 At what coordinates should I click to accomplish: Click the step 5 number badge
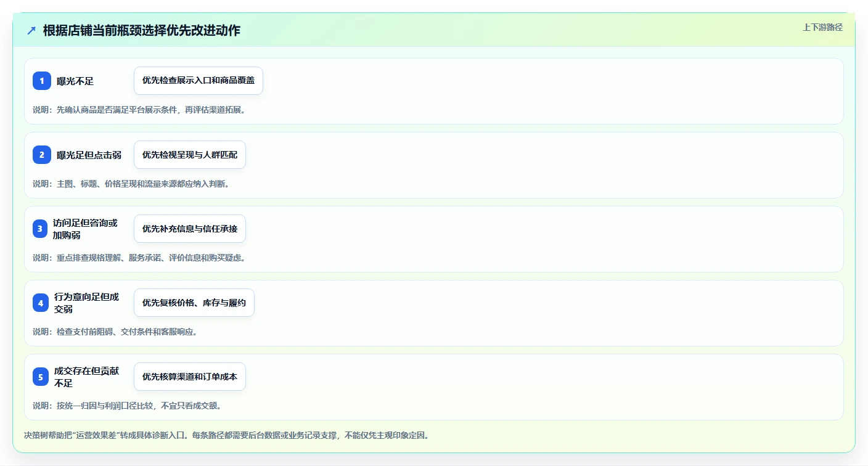(40, 377)
